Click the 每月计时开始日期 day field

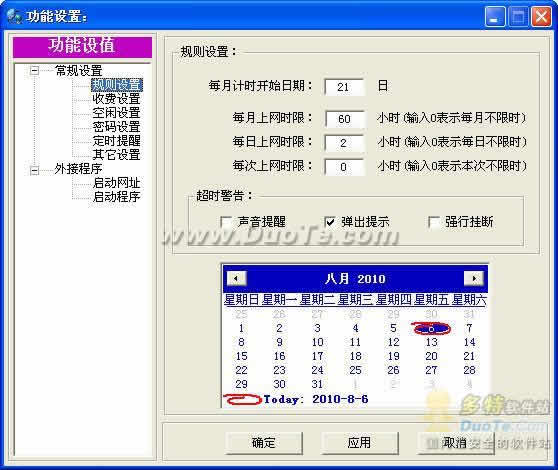[344, 87]
